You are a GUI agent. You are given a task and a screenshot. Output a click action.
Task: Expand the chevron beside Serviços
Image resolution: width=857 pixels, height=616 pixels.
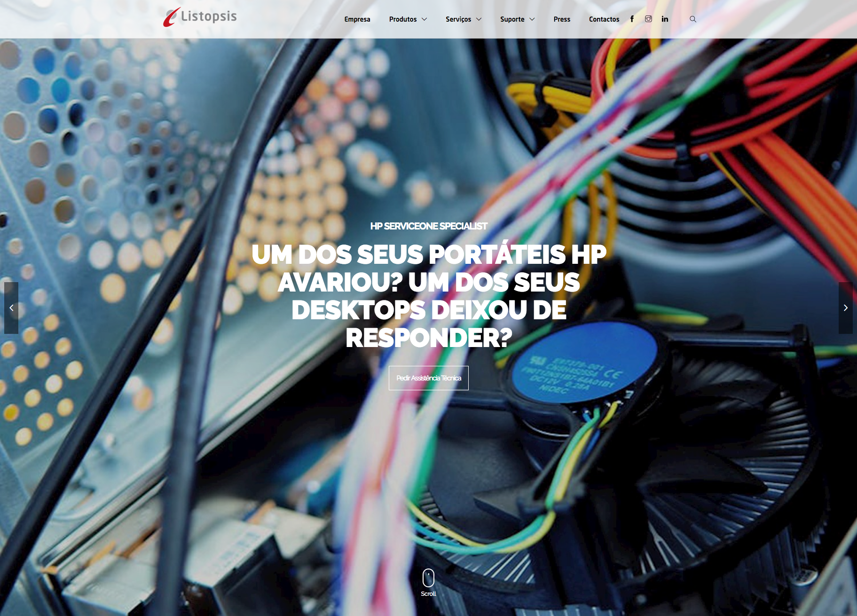coord(479,19)
